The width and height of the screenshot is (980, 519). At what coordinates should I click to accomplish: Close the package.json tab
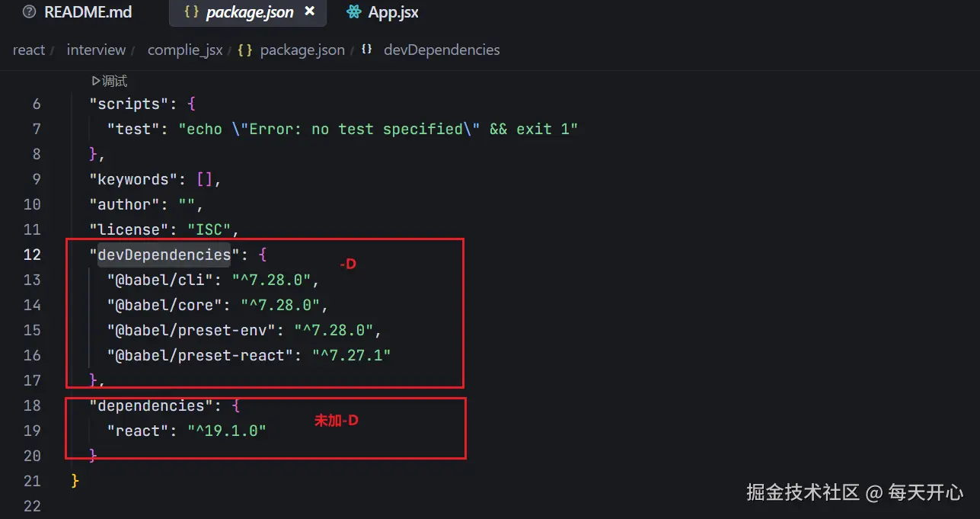(309, 11)
